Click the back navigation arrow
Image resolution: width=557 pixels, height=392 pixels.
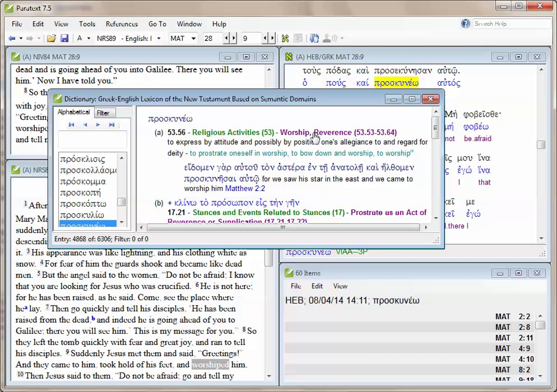12,38
